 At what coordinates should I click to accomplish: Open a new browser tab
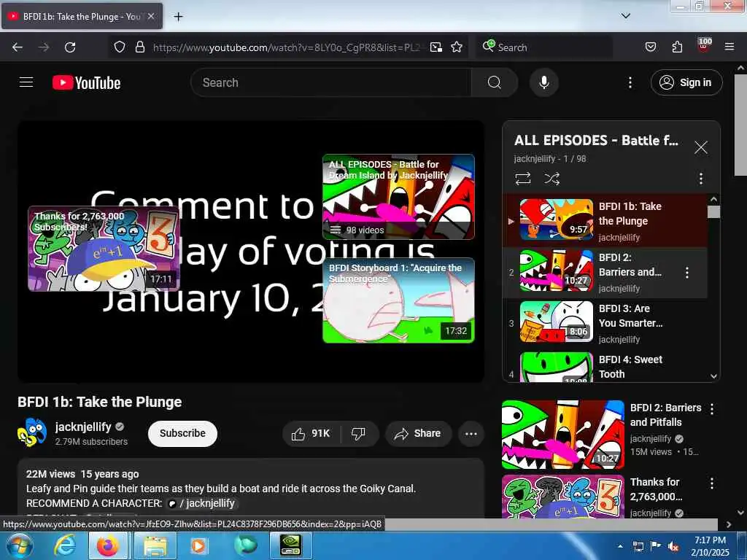178,17
